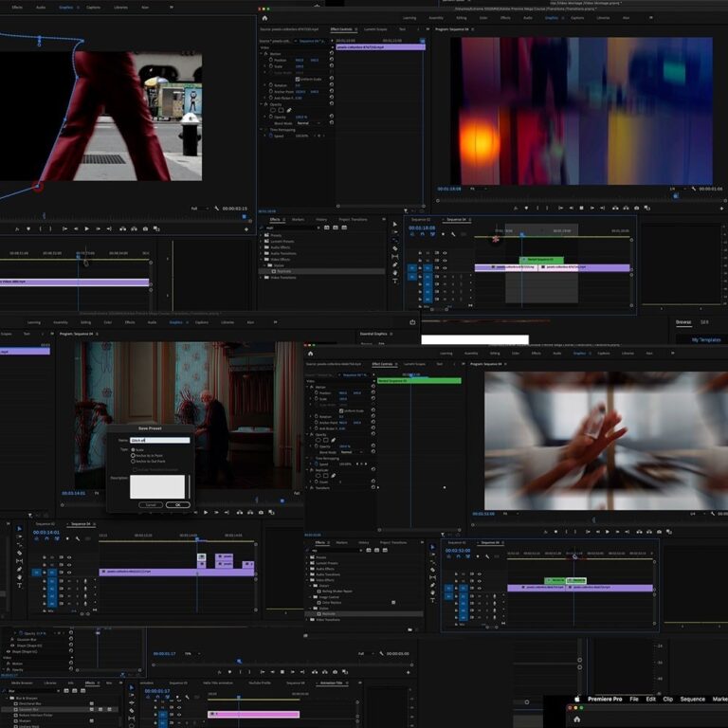Image resolution: width=728 pixels, height=728 pixels.
Task: Select the Selection tool beside the color-blur window timeline
Action: point(395,224)
